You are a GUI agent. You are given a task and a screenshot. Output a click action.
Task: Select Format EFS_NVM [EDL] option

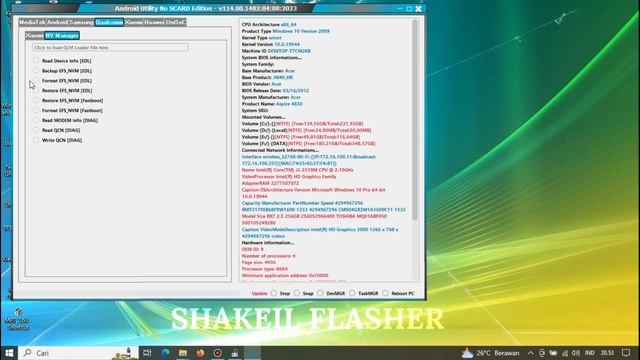point(63,81)
